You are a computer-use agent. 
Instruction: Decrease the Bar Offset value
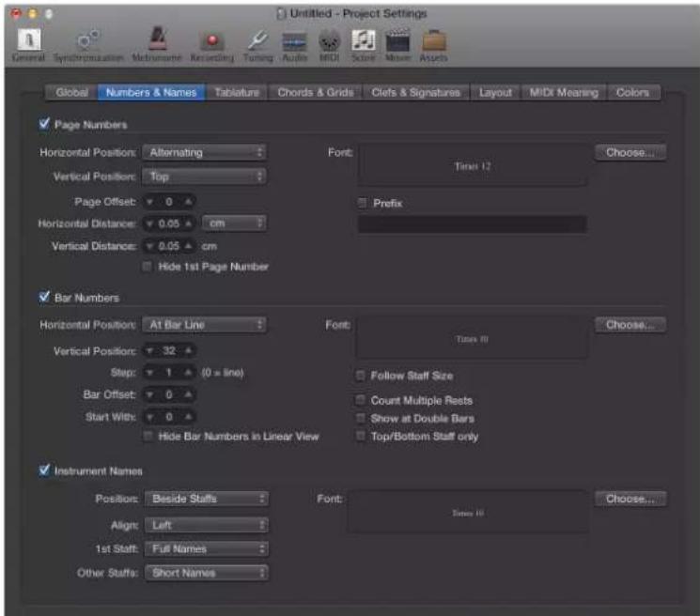[x=150, y=394]
